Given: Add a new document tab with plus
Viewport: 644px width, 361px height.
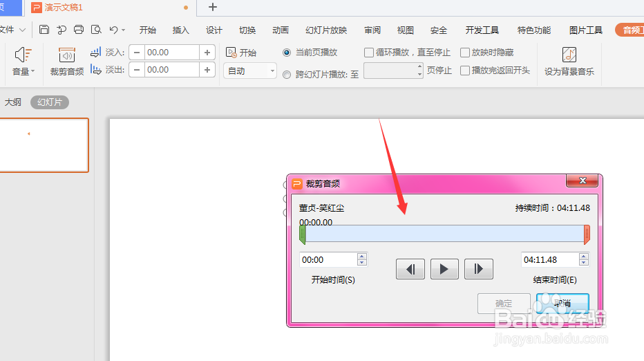Looking at the screenshot, I should pos(213,7).
